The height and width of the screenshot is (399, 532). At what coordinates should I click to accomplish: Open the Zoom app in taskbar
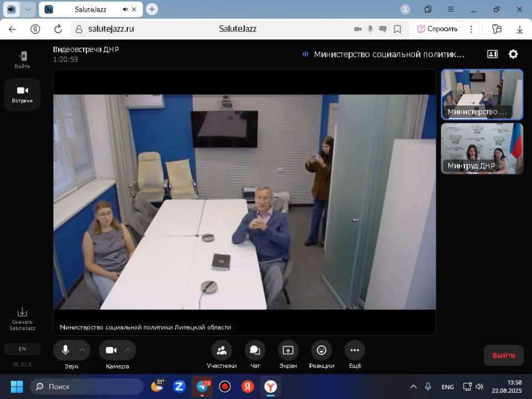(179, 386)
